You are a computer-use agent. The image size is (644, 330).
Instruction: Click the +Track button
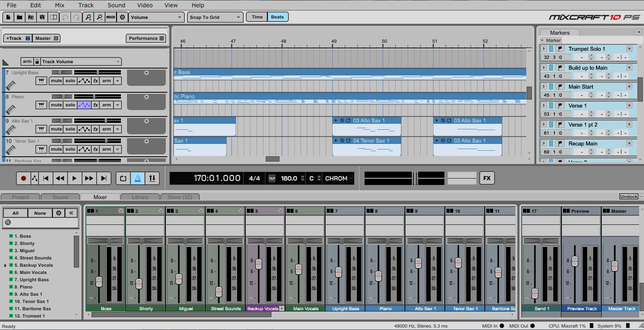coord(18,38)
